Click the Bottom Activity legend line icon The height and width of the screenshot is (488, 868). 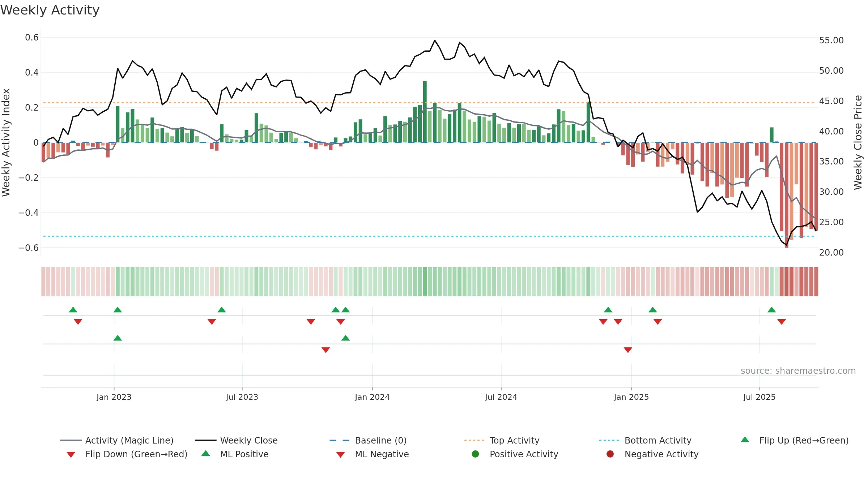[x=609, y=440]
